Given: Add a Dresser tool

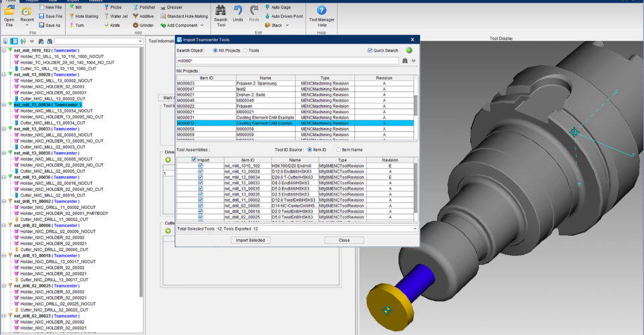Looking at the screenshot, I should 172,7.
